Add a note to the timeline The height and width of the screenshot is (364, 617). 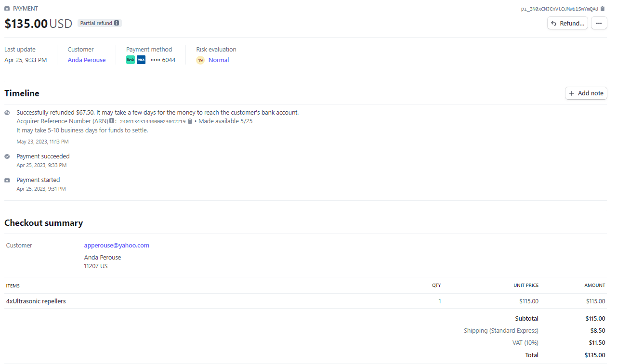click(x=586, y=93)
